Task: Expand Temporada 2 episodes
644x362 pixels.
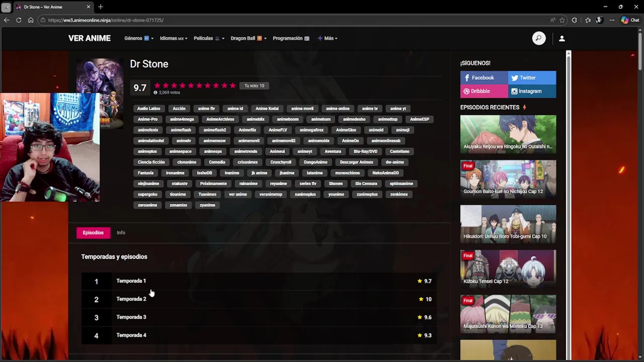Action: click(x=259, y=299)
